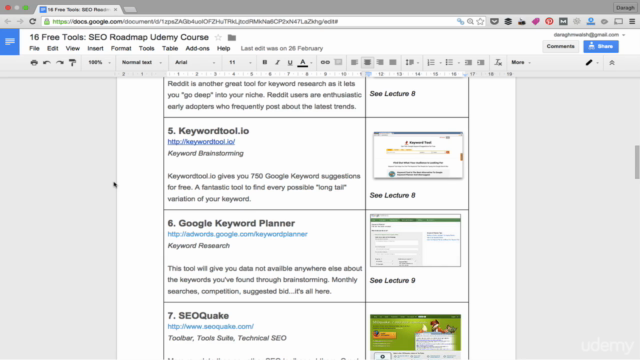Open the editing mode pencil menu
Screen dimensions: 640x360
(591, 62)
